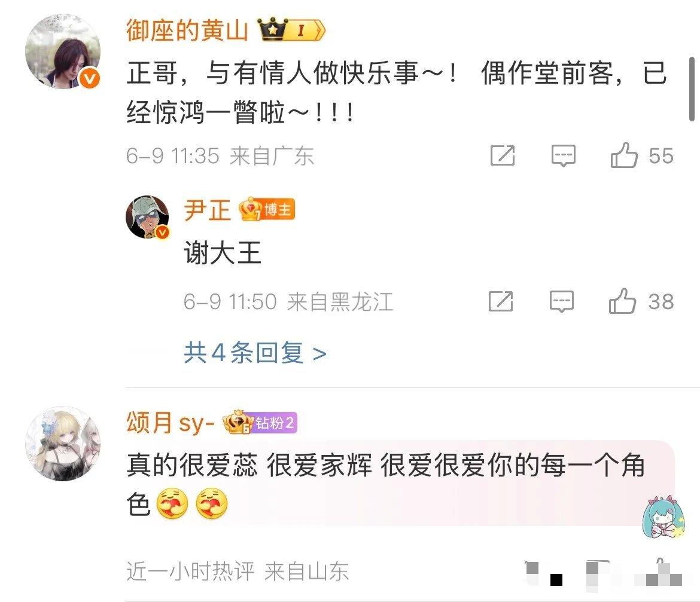The image size is (700, 602).
Task: Click the vertical scrollbar on the right edge
Action: click(692, 88)
